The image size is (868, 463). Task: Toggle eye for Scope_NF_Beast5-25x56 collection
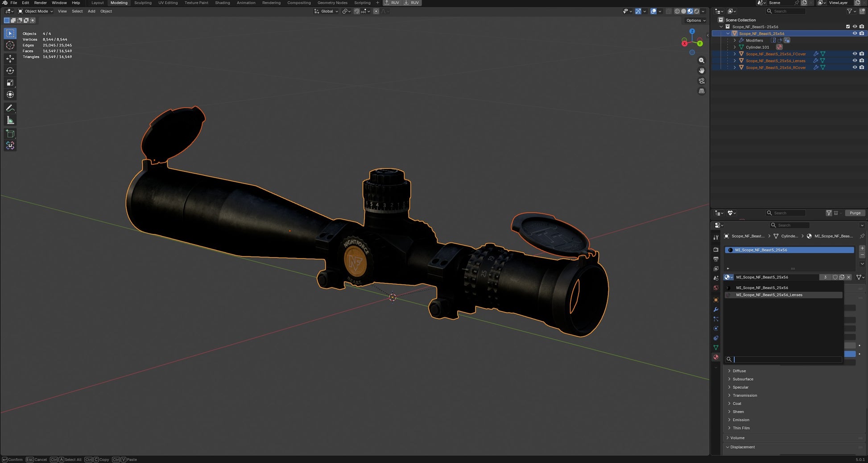(x=855, y=27)
